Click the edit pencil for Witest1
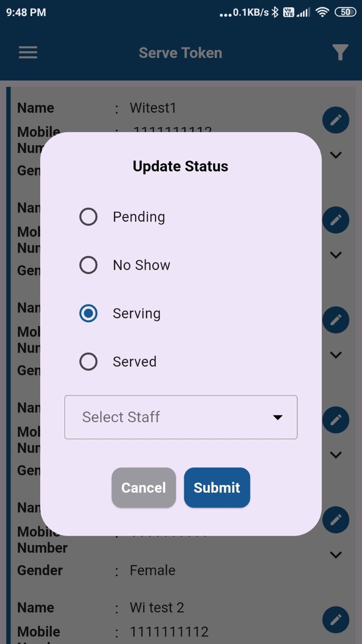The height and width of the screenshot is (644, 362). [336, 120]
